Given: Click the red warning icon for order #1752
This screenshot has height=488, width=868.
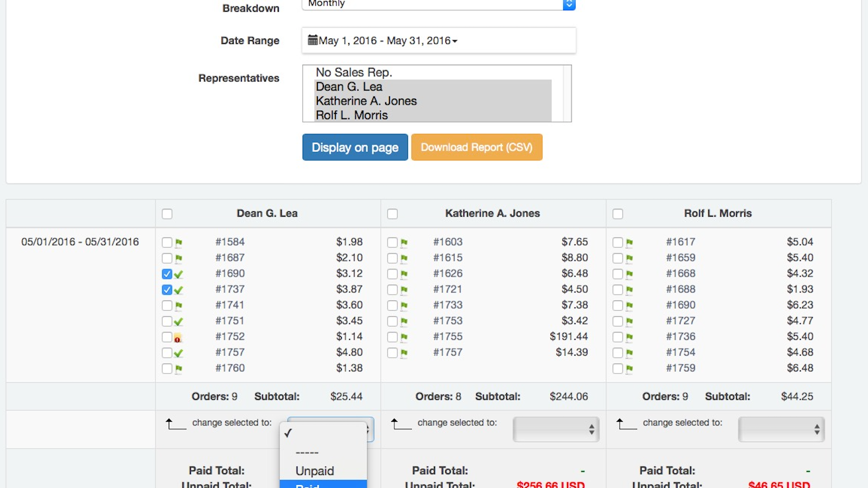Looking at the screenshot, I should coord(177,338).
